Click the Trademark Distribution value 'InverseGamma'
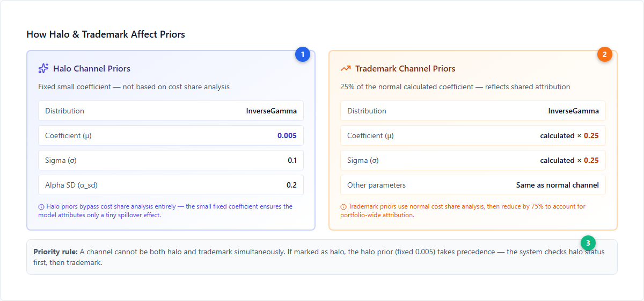Screen dimensions: 644x301 point(573,111)
